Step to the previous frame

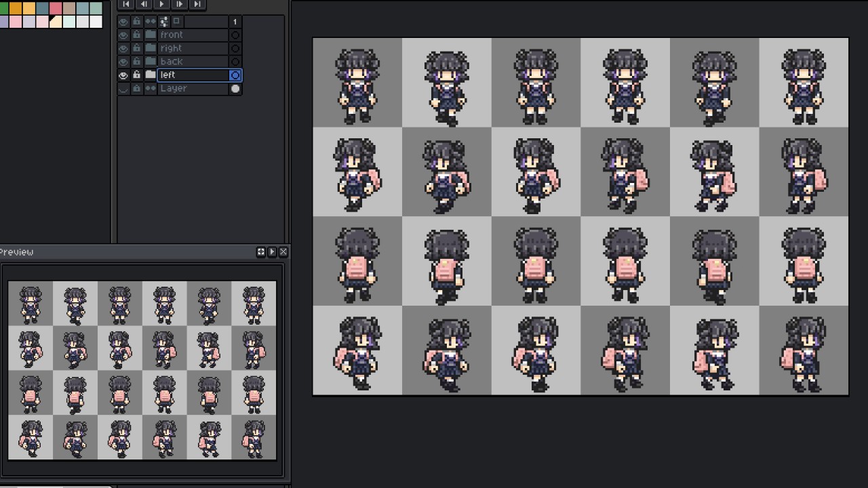(x=144, y=4)
